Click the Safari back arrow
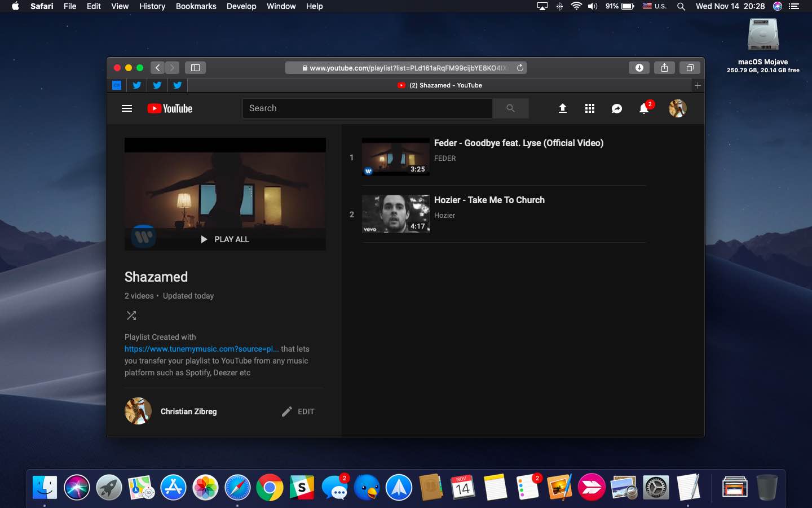Screen dimensions: 812x508 point(158,68)
